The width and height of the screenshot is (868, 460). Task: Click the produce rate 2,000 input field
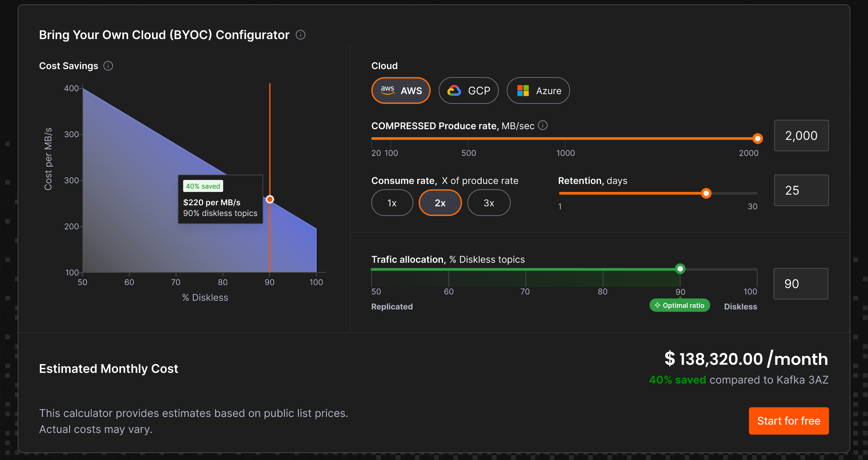click(x=801, y=136)
